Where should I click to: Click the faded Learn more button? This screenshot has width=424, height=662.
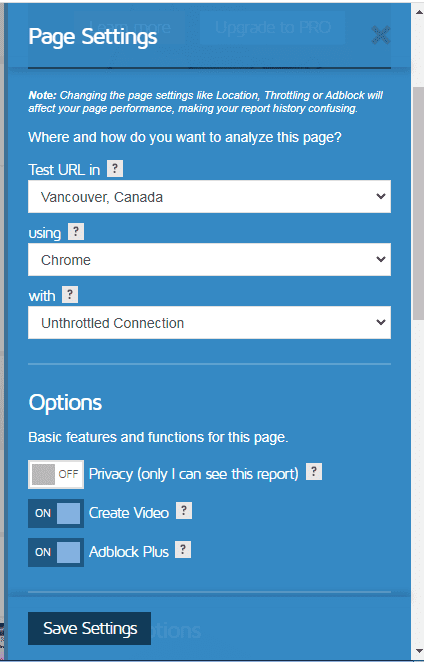click(x=129, y=27)
